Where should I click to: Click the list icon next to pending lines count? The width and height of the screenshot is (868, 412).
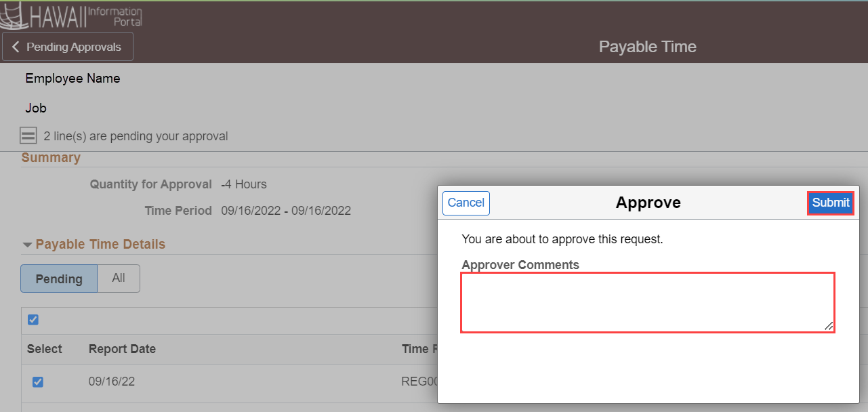click(x=28, y=135)
